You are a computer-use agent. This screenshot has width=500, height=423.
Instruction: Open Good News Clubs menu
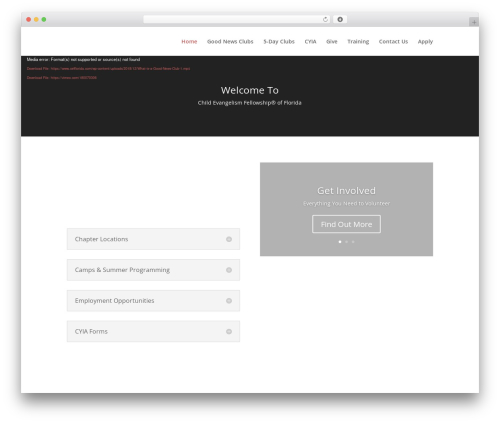click(x=230, y=41)
